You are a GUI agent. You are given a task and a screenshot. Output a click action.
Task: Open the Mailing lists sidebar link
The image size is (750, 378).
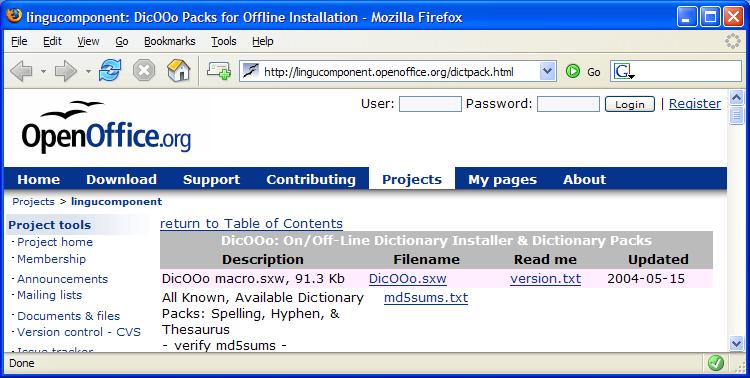coord(50,295)
